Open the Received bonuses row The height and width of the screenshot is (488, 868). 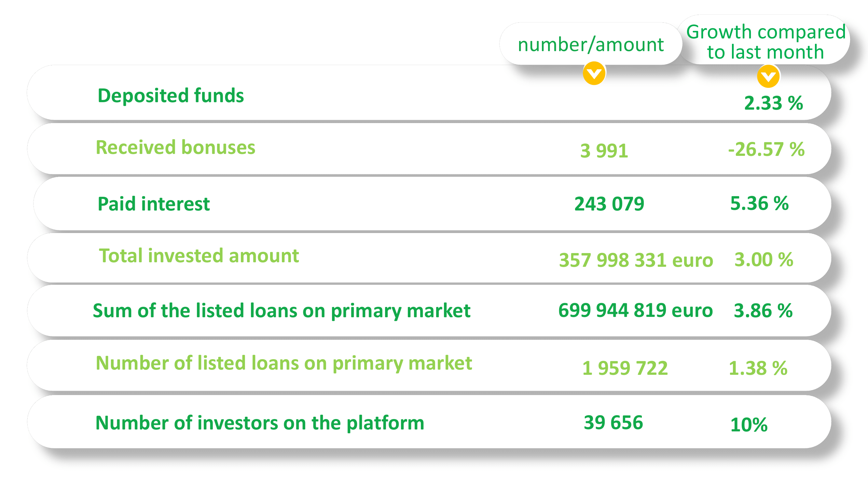pyautogui.click(x=429, y=149)
